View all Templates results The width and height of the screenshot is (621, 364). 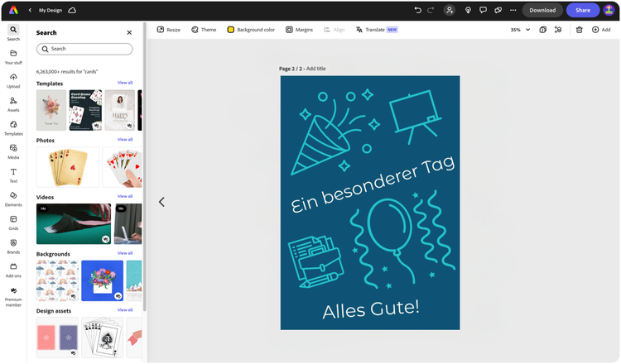tap(125, 83)
